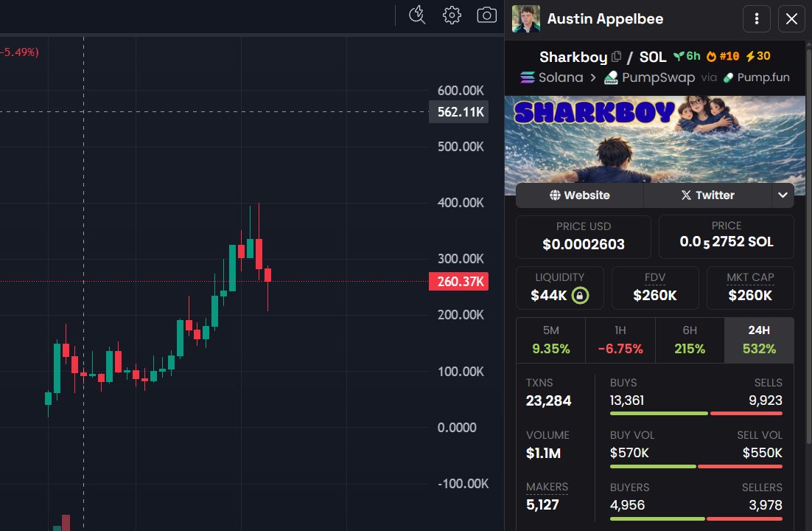812x531 pixels.
Task: Take a chart snapshot with camera icon
Action: click(486, 15)
